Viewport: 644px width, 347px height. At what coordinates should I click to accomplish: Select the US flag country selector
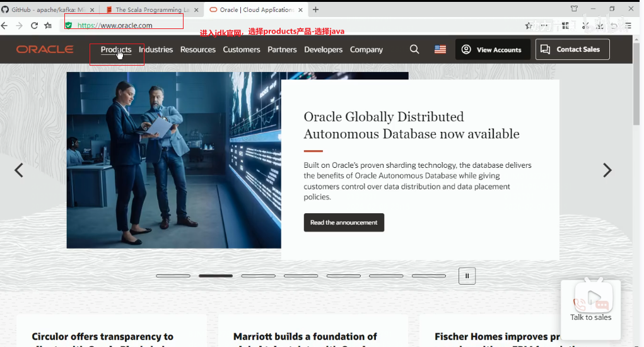pyautogui.click(x=440, y=49)
